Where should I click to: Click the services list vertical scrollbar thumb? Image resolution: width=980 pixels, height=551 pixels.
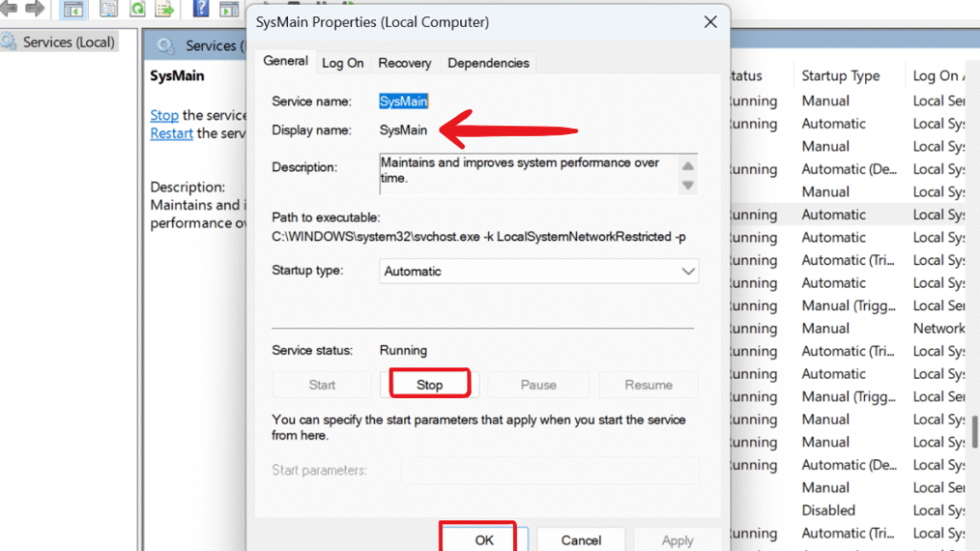point(975,431)
